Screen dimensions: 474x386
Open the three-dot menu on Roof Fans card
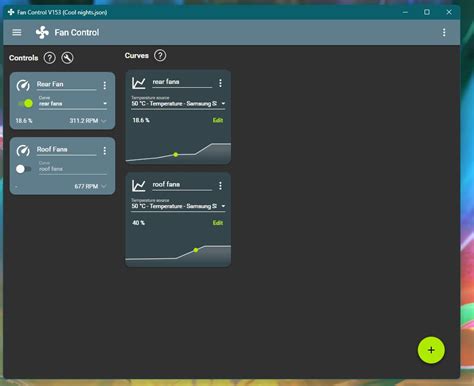[105, 151]
